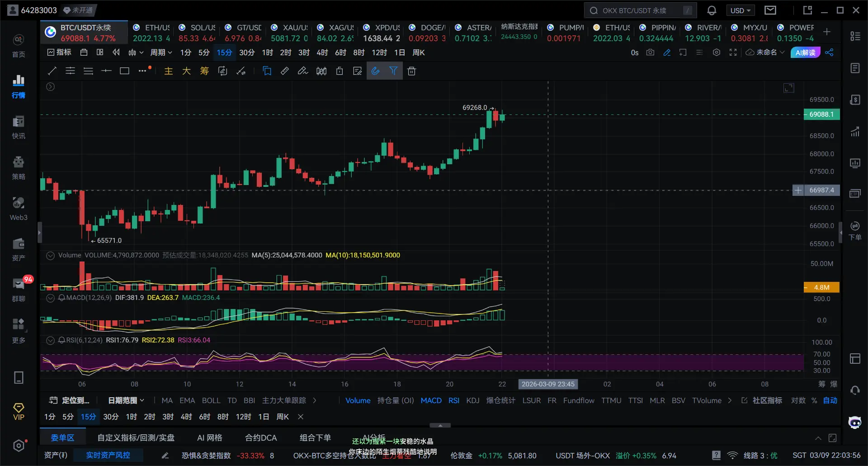
Task: Click the share icon beside AI解读
Action: tap(829, 52)
